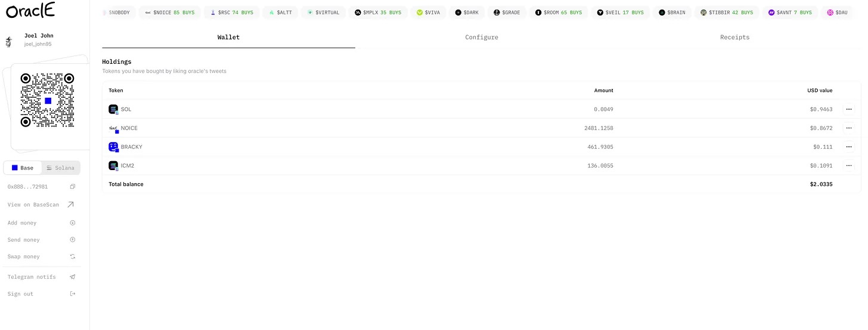
Task: Click the $ROOM 65 BUYS ticker chip
Action: 559,12
